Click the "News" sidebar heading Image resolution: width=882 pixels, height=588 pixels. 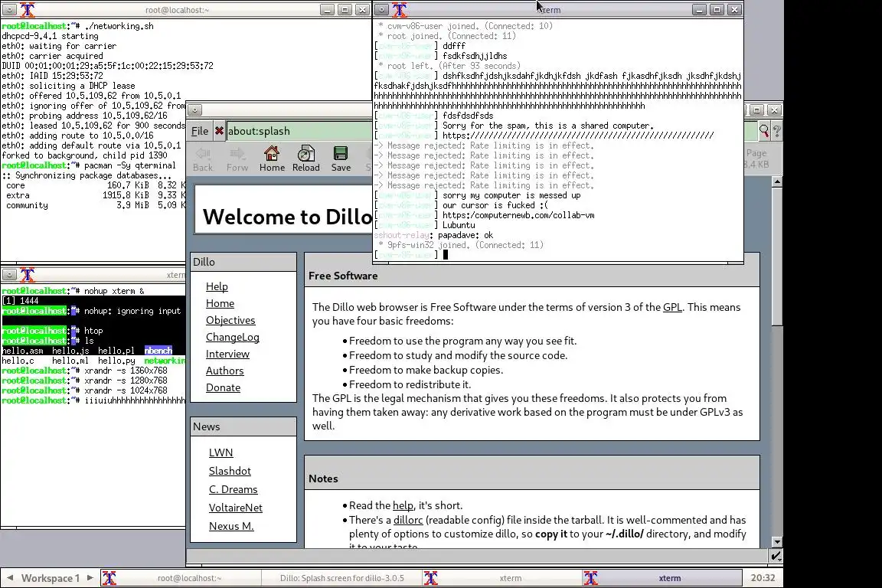coord(207,426)
